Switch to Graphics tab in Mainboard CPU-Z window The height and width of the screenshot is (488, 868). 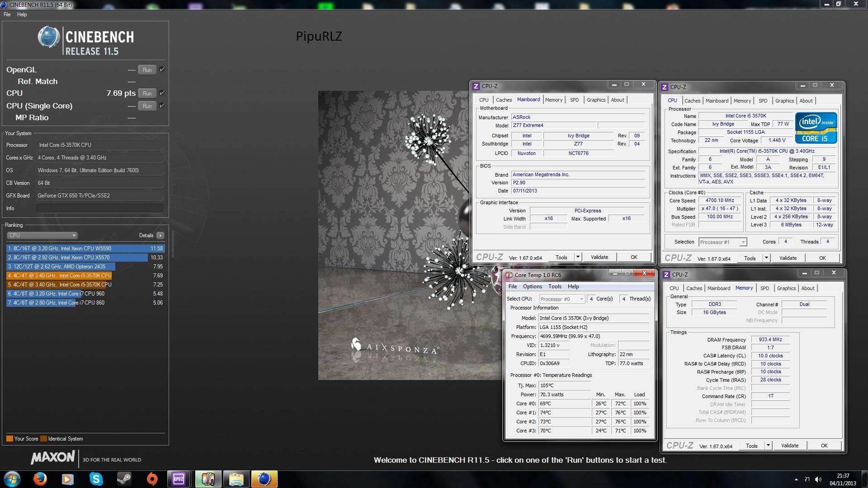(596, 100)
